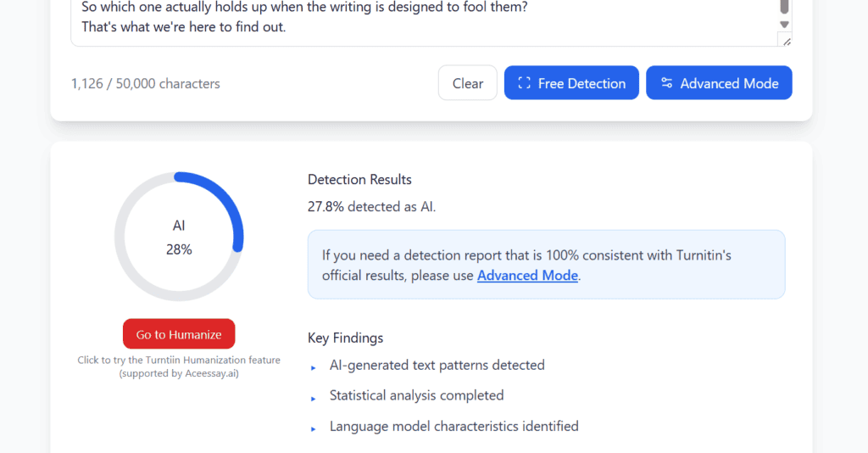Click the Key Findings heading
This screenshot has height=453, width=868.
point(345,338)
